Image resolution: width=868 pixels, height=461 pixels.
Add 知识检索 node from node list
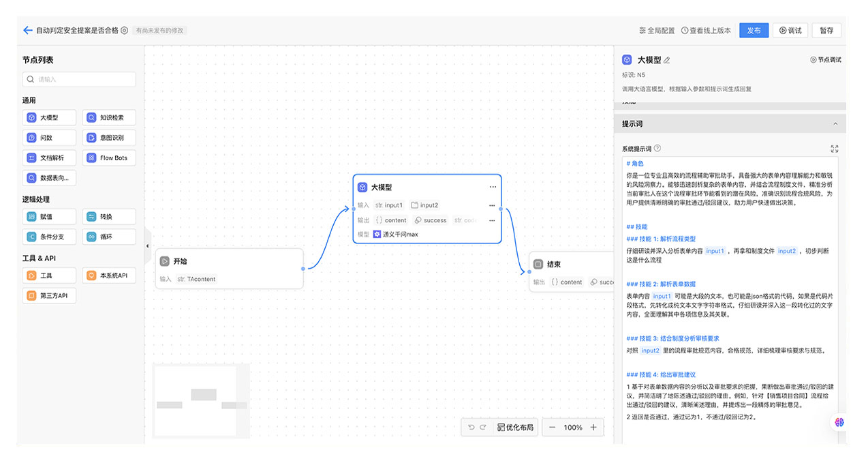pos(108,117)
